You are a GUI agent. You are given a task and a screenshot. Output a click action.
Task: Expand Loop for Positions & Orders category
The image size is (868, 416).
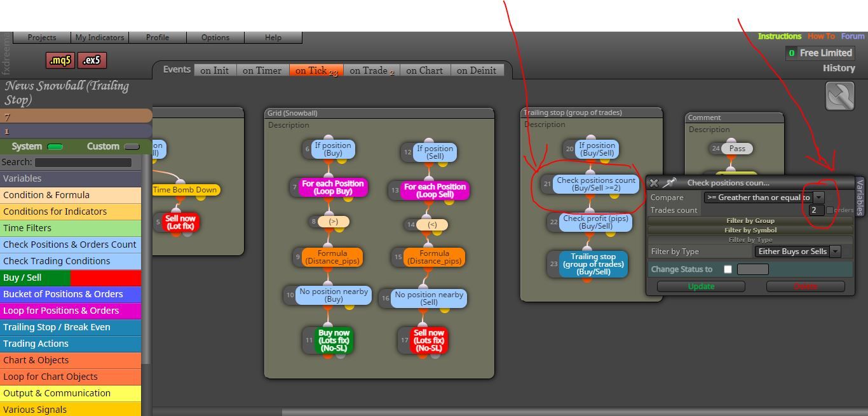[x=71, y=311]
